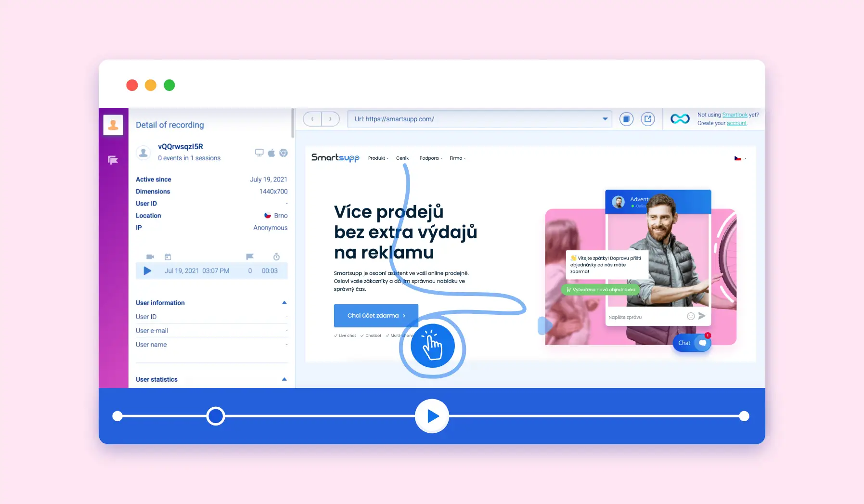Open the Ceník menu item
Viewport: 864px width, 504px height.
tap(402, 158)
